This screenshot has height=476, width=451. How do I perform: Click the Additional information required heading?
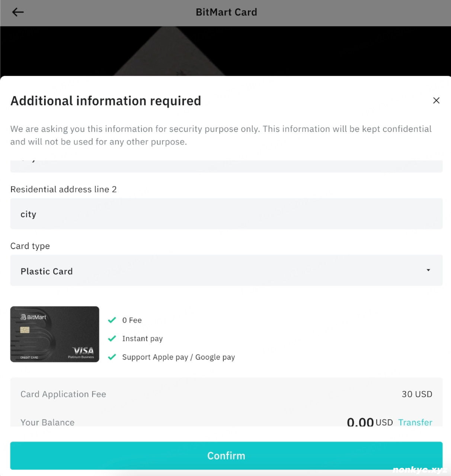click(x=106, y=101)
